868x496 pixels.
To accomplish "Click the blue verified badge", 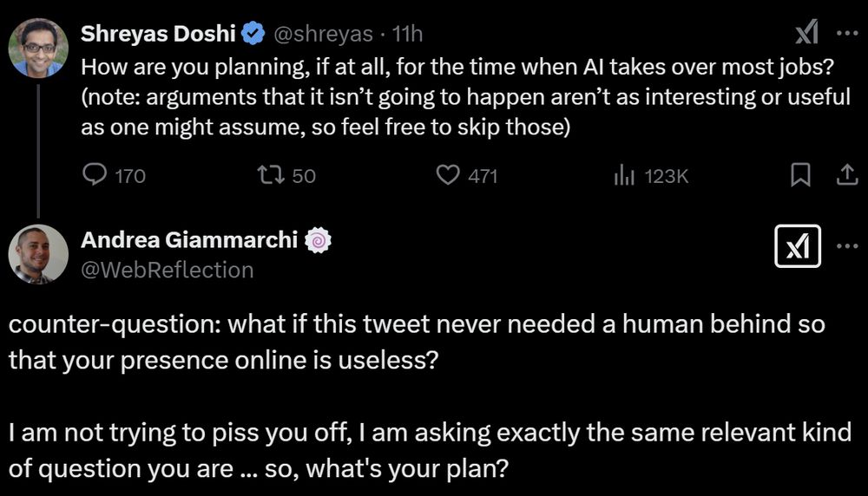I will click(x=253, y=35).
